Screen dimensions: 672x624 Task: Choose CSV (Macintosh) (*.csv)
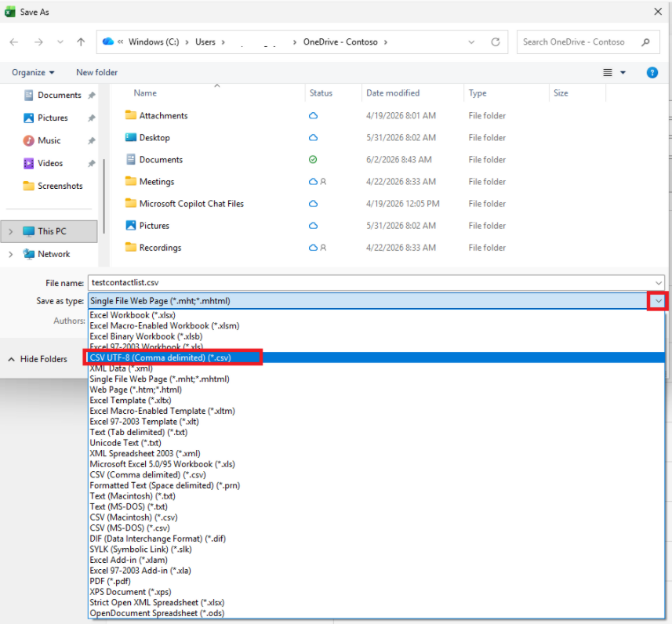coord(376,517)
